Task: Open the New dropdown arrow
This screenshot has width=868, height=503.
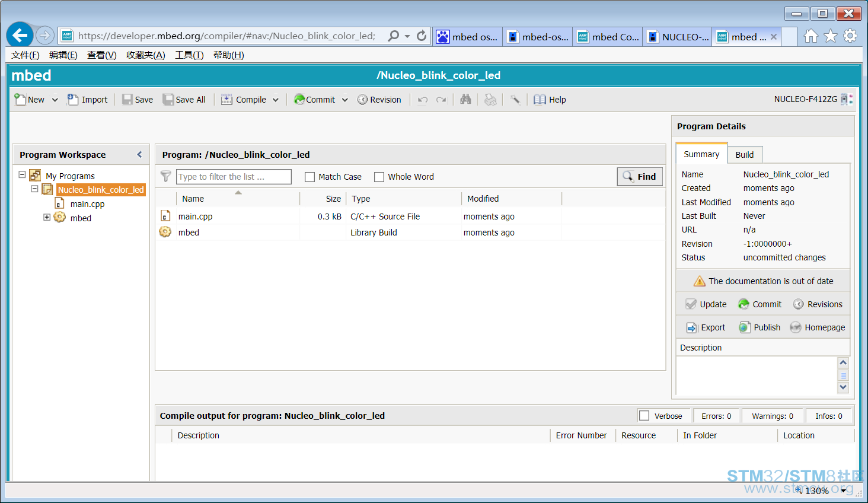Action: (55, 100)
